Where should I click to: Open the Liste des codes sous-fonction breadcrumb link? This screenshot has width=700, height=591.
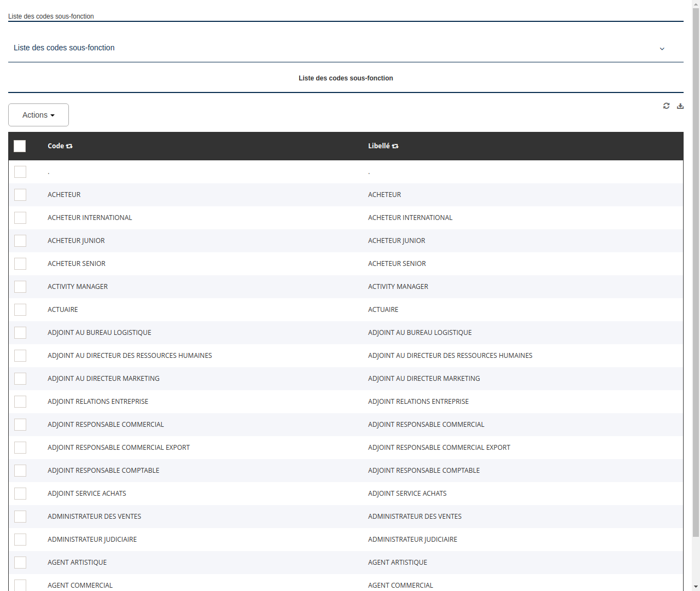tap(51, 16)
